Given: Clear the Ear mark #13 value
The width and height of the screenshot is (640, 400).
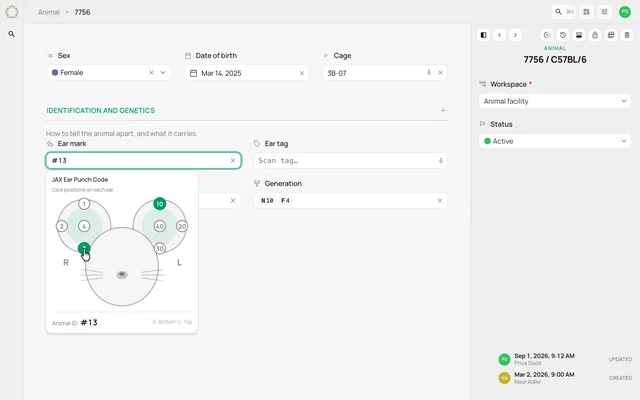Looking at the screenshot, I should (x=233, y=160).
